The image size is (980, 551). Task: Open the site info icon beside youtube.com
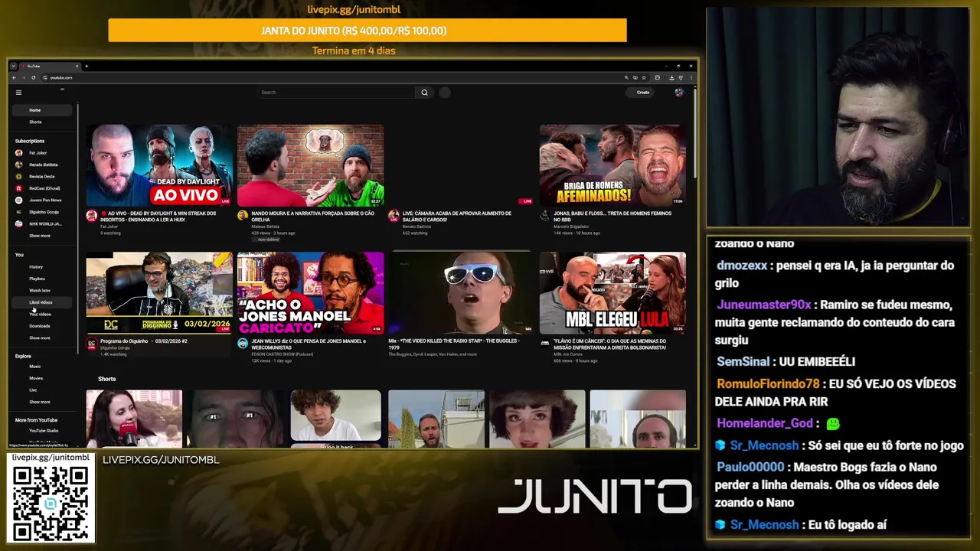[x=45, y=77]
